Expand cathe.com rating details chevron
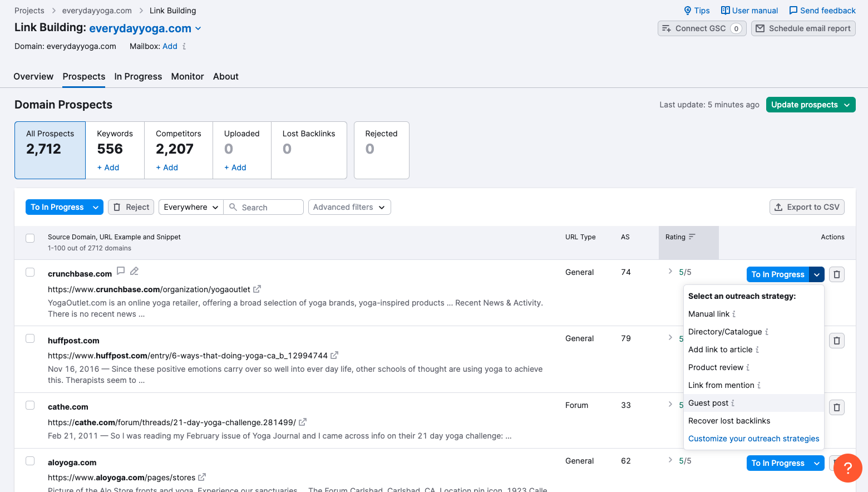The width and height of the screenshot is (868, 492). pos(670,405)
